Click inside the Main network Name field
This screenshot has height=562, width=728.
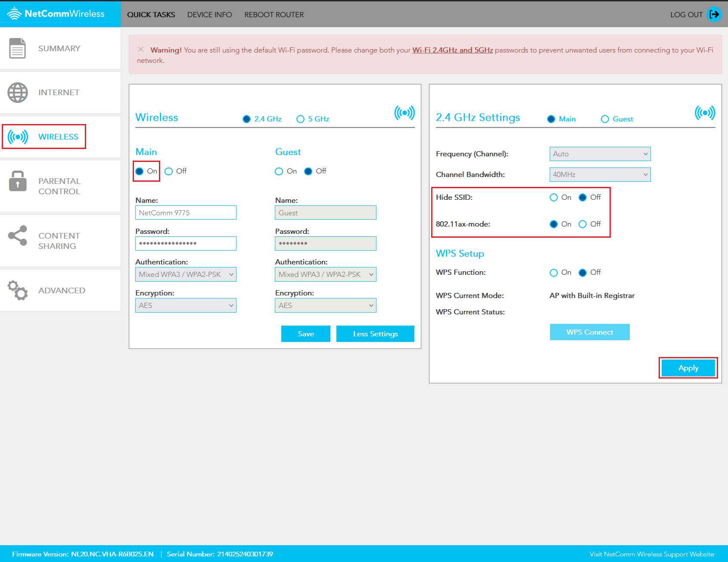186,212
